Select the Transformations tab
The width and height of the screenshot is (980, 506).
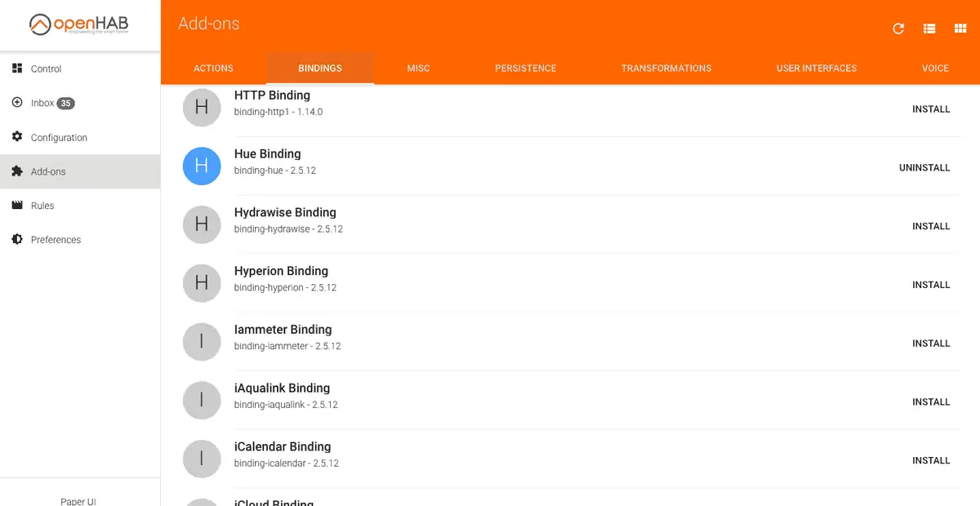tap(666, 69)
